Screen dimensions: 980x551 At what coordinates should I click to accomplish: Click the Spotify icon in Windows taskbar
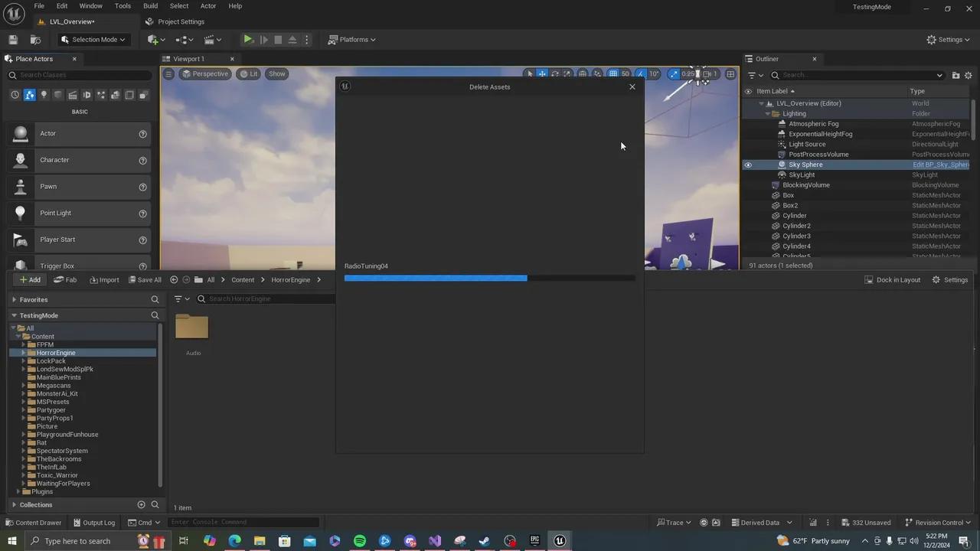click(x=360, y=541)
